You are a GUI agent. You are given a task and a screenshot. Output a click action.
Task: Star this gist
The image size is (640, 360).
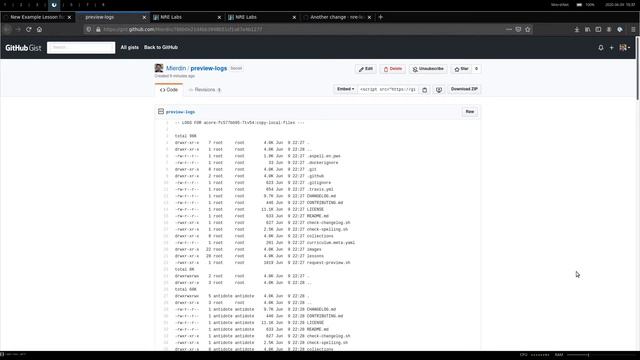tap(461, 69)
